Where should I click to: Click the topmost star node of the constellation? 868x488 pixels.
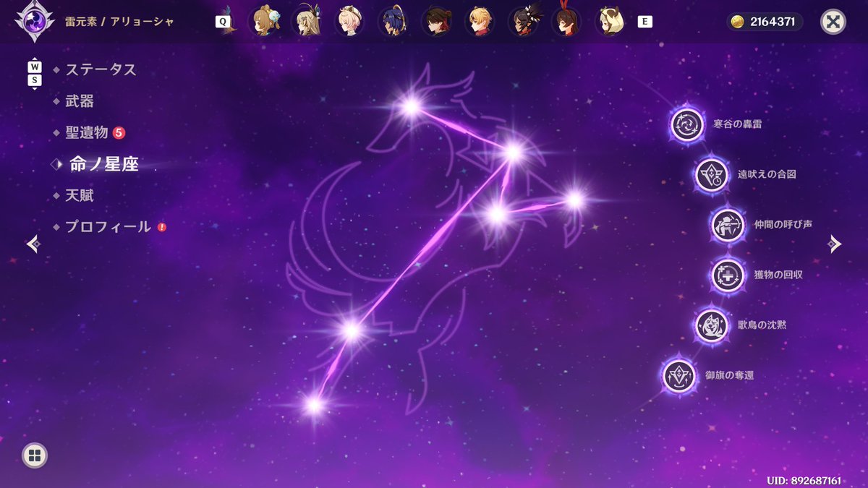click(411, 107)
